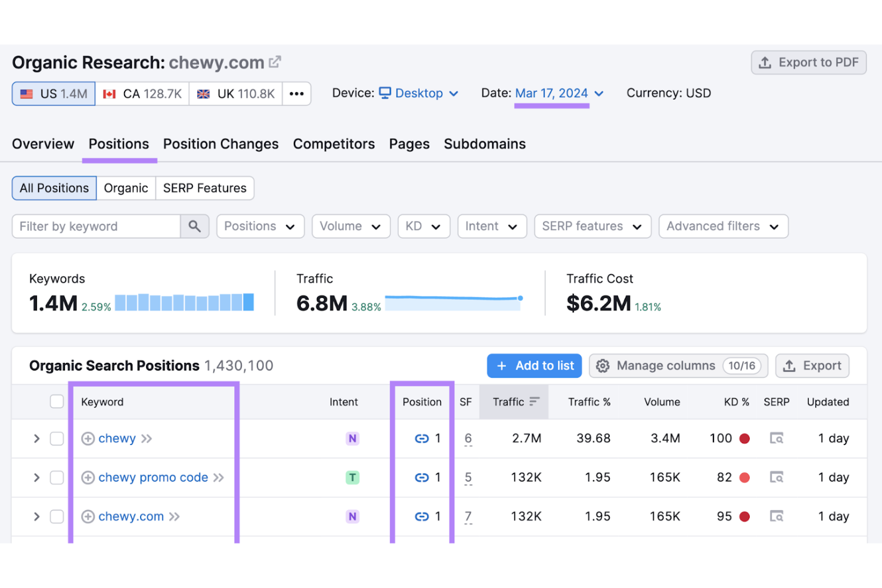This screenshot has height=588, width=882.
Task: Open SERP features count 7 for chewy.com
Action: click(x=468, y=517)
